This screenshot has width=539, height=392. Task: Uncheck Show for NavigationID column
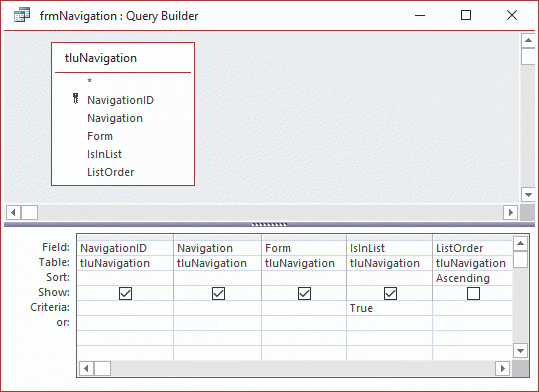pos(125,293)
